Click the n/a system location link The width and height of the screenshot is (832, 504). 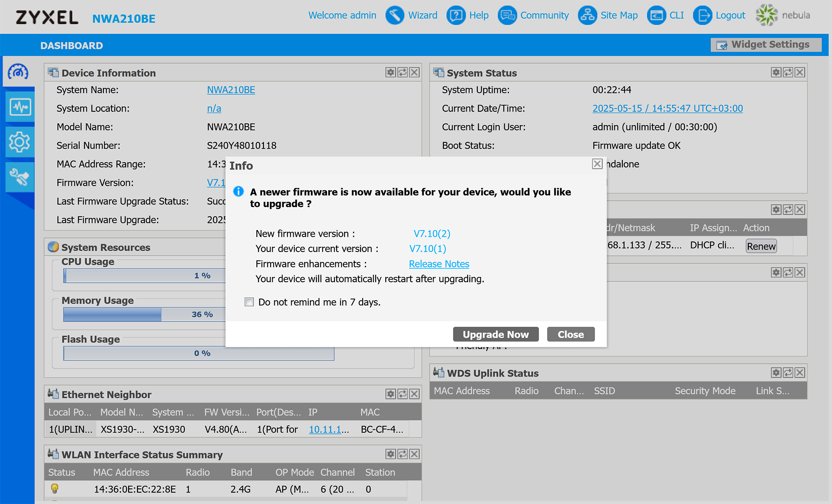click(214, 108)
